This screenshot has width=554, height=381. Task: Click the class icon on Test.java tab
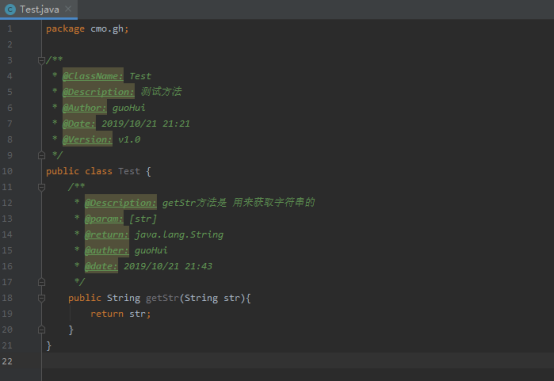tap(11, 10)
